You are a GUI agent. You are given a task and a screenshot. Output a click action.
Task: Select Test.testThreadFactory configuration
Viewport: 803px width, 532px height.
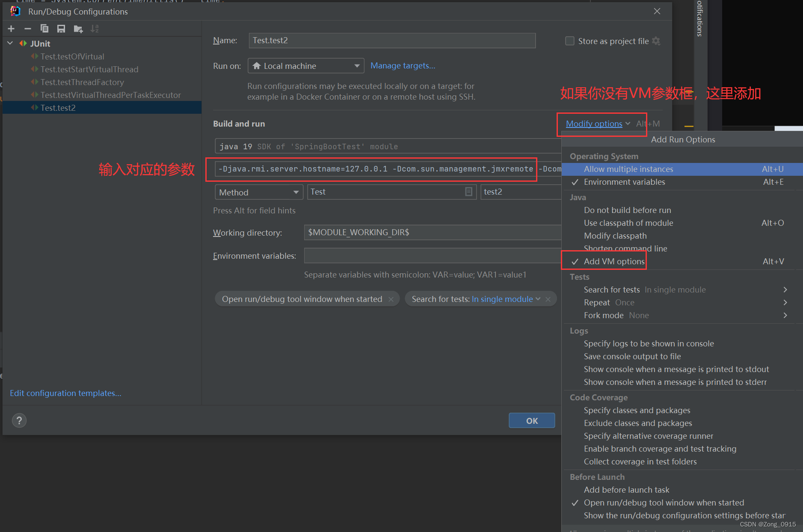click(102, 82)
